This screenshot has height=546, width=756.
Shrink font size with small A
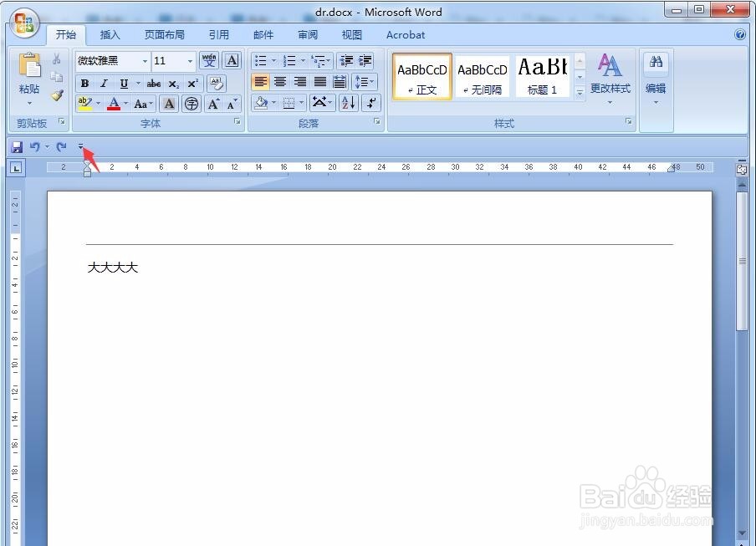coord(232,104)
